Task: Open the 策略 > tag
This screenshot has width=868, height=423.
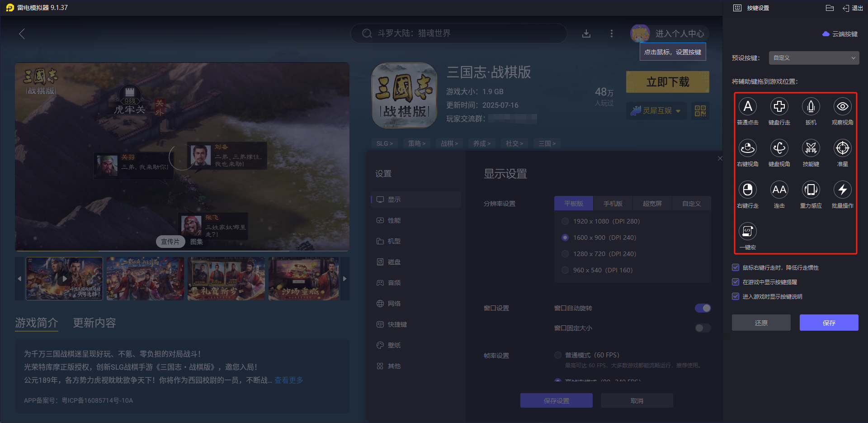Action: point(417,143)
